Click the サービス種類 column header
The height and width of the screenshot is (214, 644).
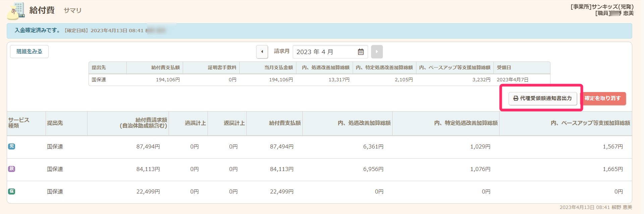pos(19,123)
